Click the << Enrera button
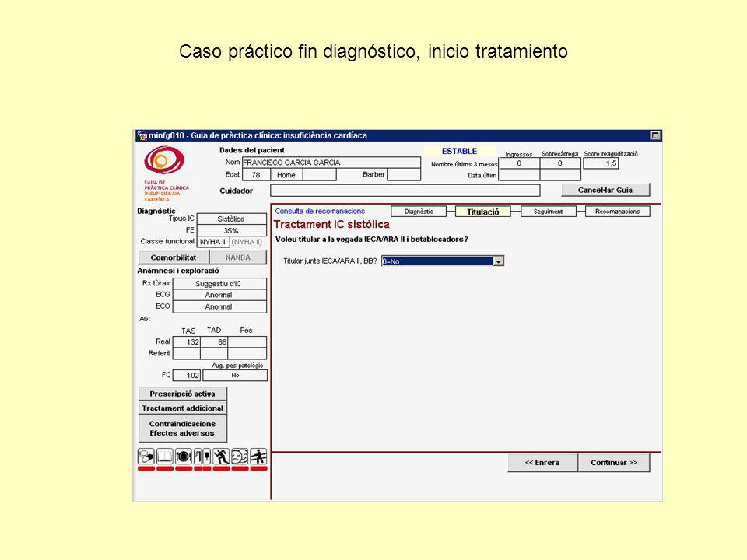 pos(542,462)
